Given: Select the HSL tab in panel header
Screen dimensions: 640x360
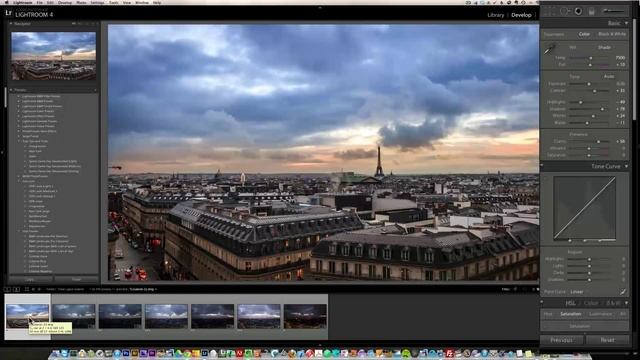Looking at the screenshot, I should point(570,303).
